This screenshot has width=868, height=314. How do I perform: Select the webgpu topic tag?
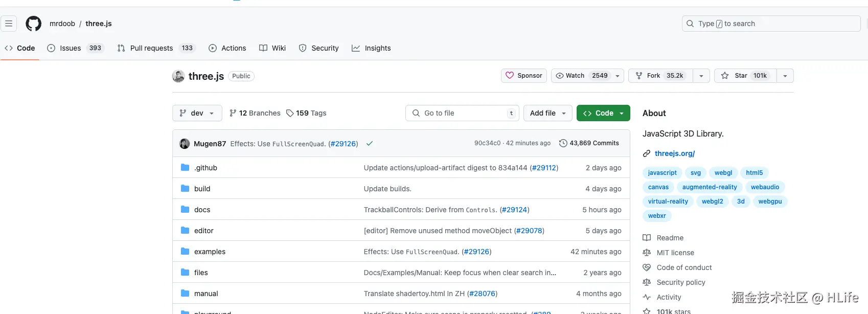(x=770, y=201)
